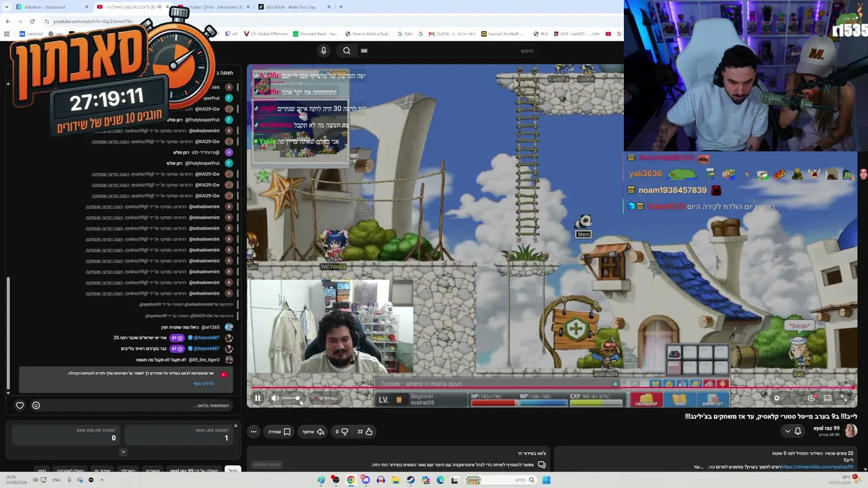Image resolution: width=868 pixels, height=488 pixels.
Task: Open the eyal raz 99 channel avatar
Action: click(x=851, y=430)
